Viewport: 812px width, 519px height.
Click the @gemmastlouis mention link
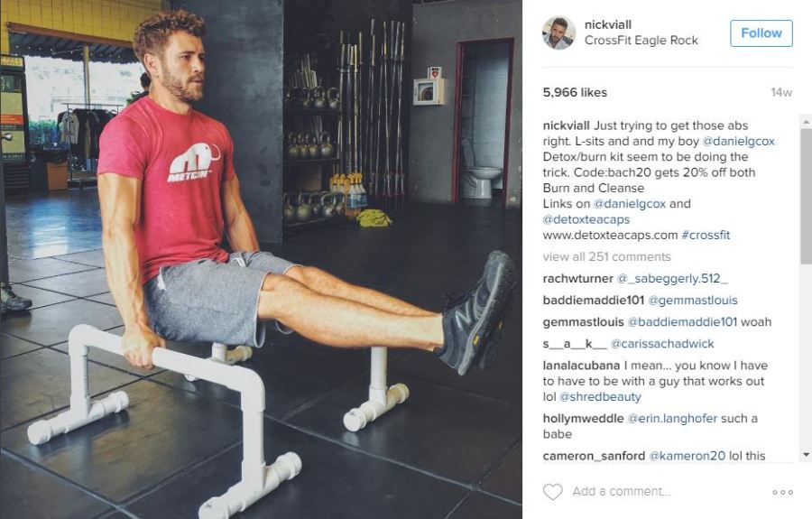693,301
